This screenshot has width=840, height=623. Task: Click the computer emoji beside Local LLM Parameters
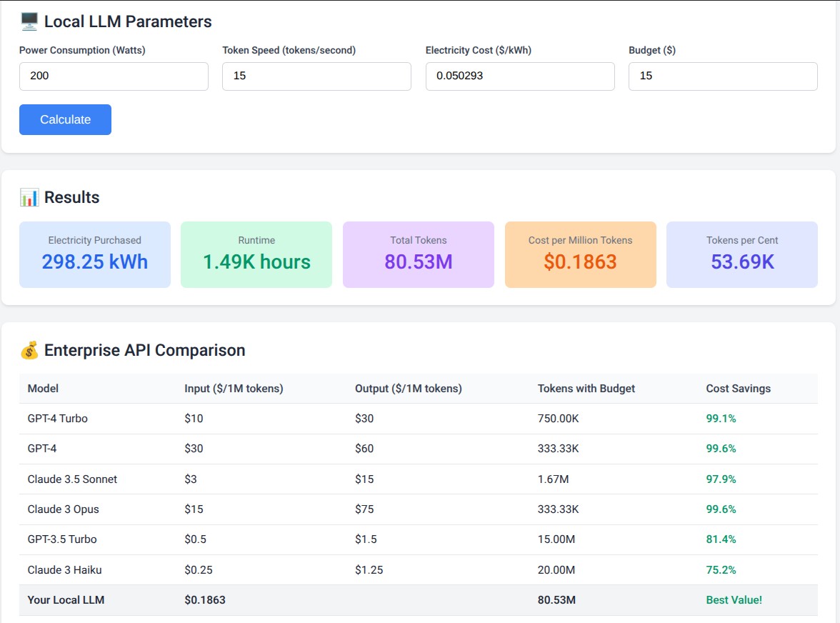click(29, 21)
